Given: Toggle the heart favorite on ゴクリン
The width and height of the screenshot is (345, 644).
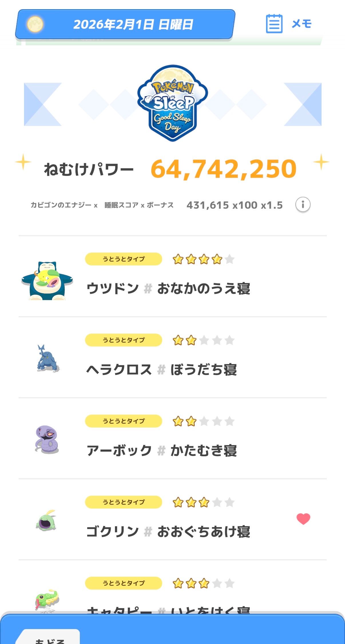Looking at the screenshot, I should coord(303,519).
